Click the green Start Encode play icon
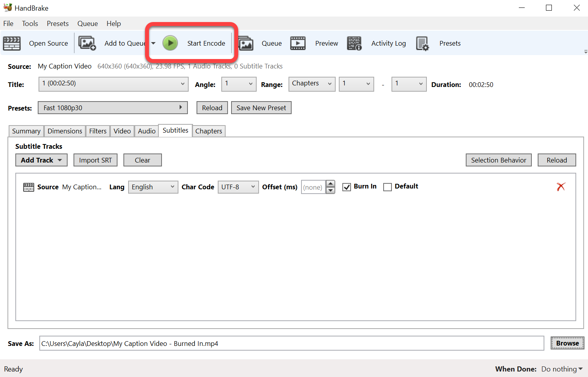The width and height of the screenshot is (588, 377). point(170,43)
